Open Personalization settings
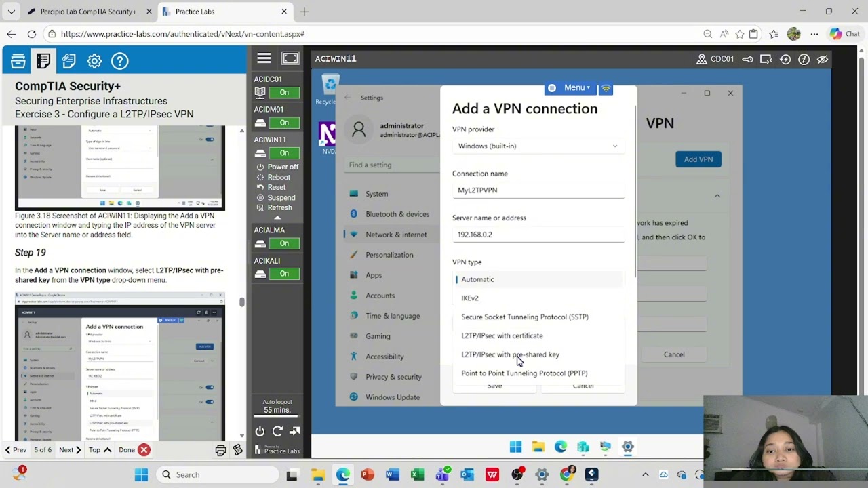 click(x=392, y=255)
